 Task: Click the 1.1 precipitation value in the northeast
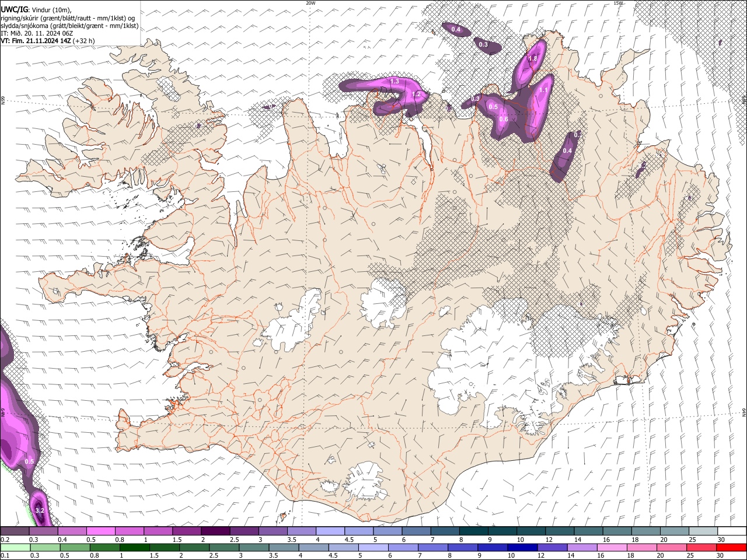543,90
